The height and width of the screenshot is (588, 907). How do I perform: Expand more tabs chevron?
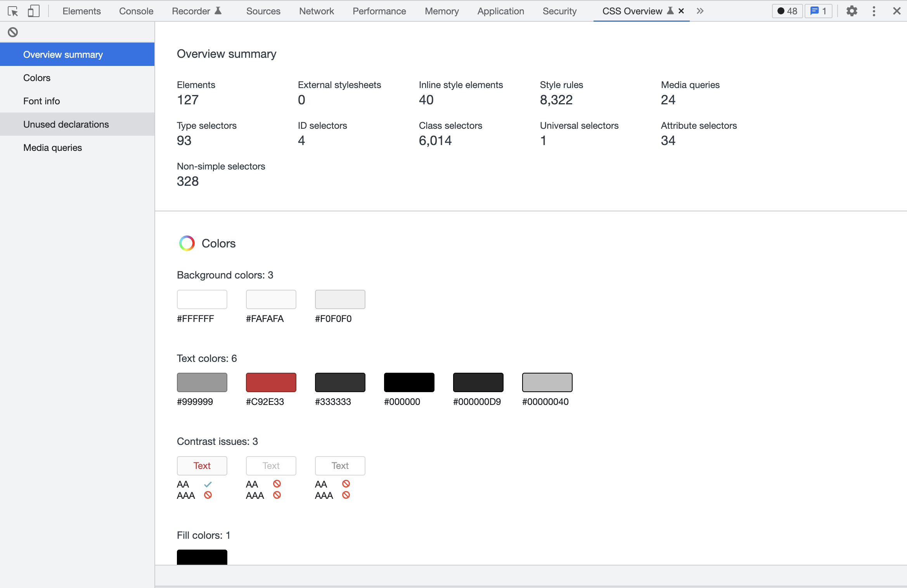click(x=700, y=11)
